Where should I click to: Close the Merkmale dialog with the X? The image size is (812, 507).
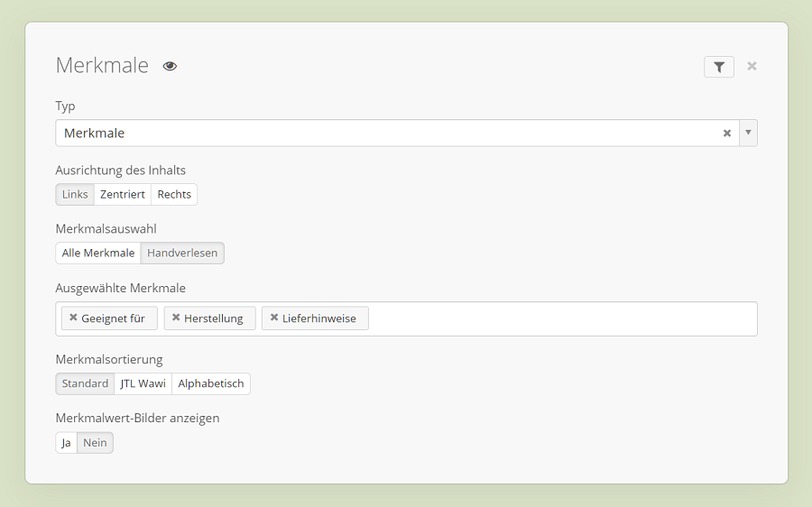click(x=752, y=66)
